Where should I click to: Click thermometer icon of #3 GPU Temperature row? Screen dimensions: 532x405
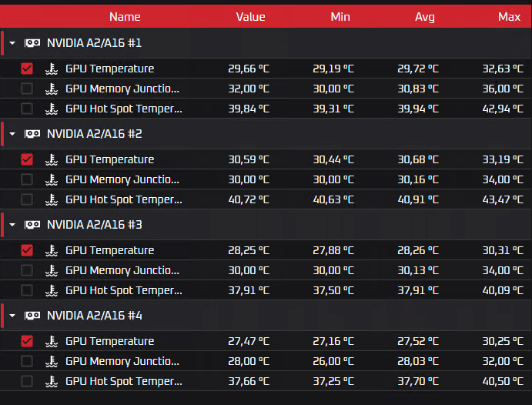coord(52,250)
